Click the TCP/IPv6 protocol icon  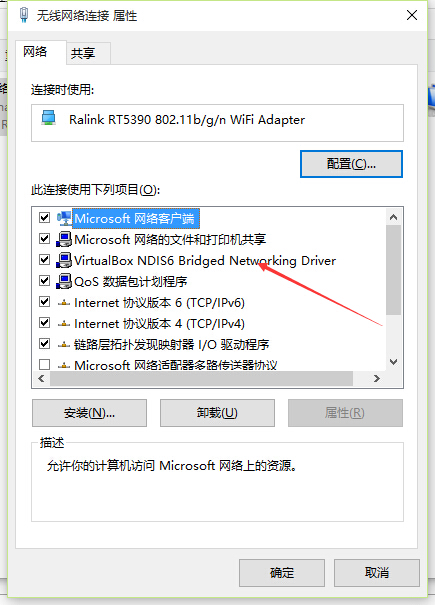(x=64, y=303)
